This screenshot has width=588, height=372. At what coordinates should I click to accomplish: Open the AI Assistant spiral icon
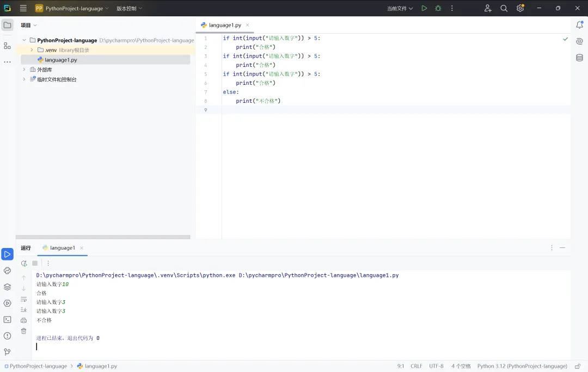pyautogui.click(x=579, y=41)
